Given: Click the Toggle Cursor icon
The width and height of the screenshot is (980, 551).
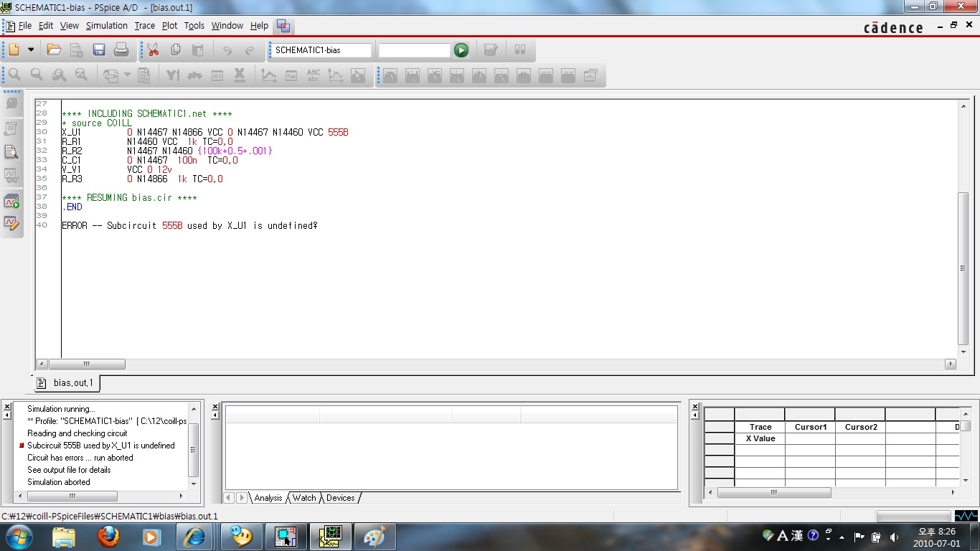Looking at the screenshot, I should tap(358, 75).
